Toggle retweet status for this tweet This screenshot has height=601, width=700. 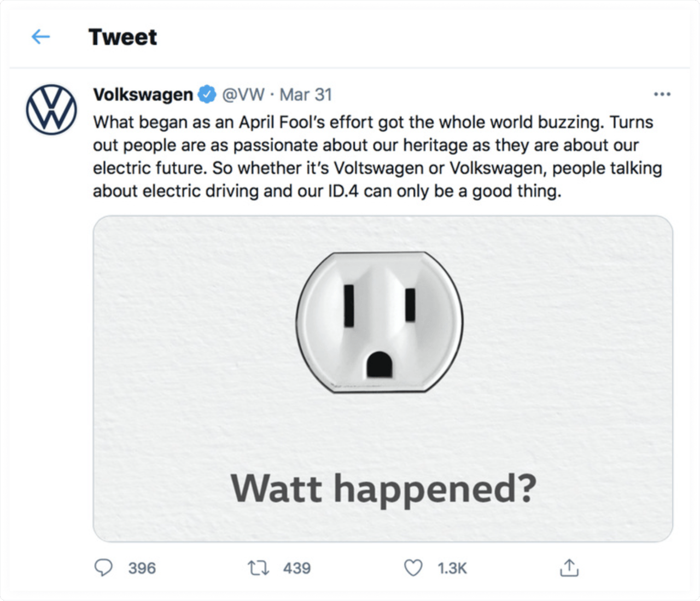coord(258,568)
